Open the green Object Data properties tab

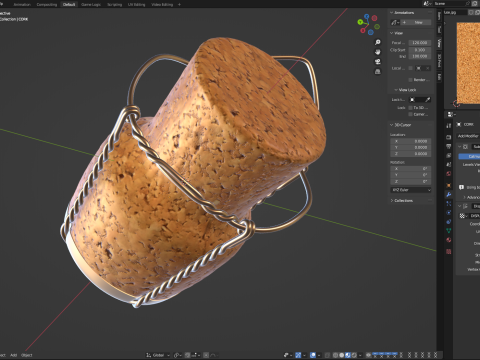click(449, 230)
